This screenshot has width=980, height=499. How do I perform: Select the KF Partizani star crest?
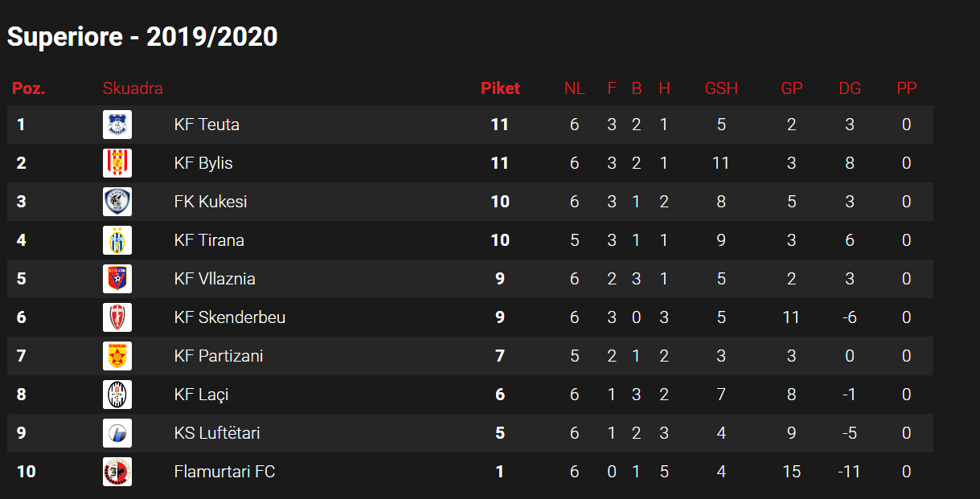pyautogui.click(x=117, y=356)
